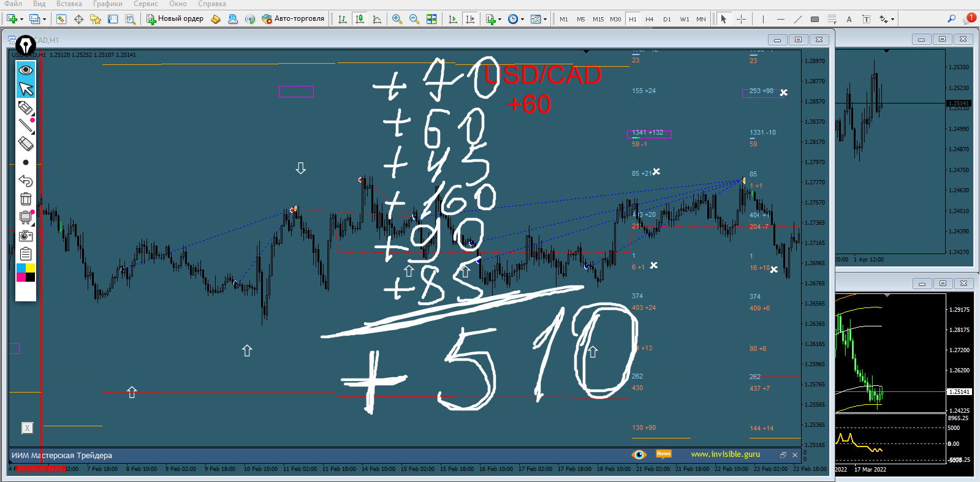The width and height of the screenshot is (980, 482).
Task: Open the Navigator folder-star icon
Action: coord(96,19)
